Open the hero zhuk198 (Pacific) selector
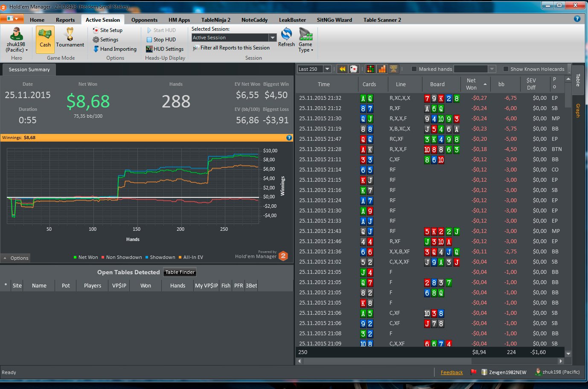This screenshot has height=389, width=588. 17,40
